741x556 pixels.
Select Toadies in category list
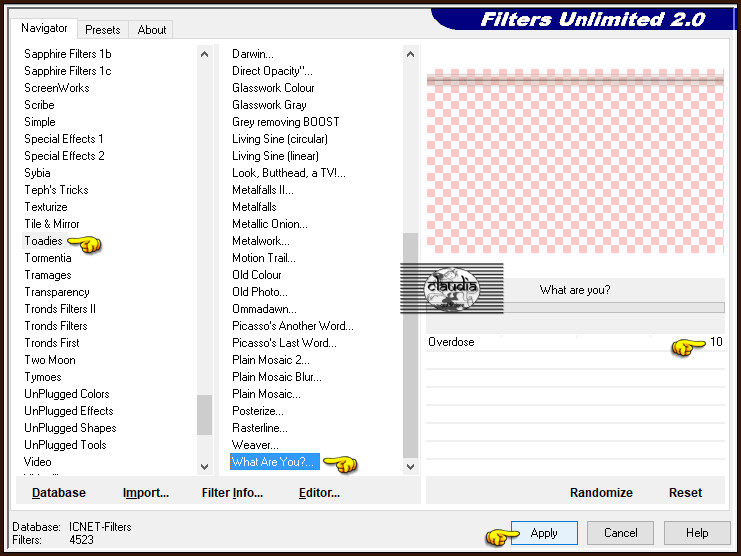click(x=43, y=241)
